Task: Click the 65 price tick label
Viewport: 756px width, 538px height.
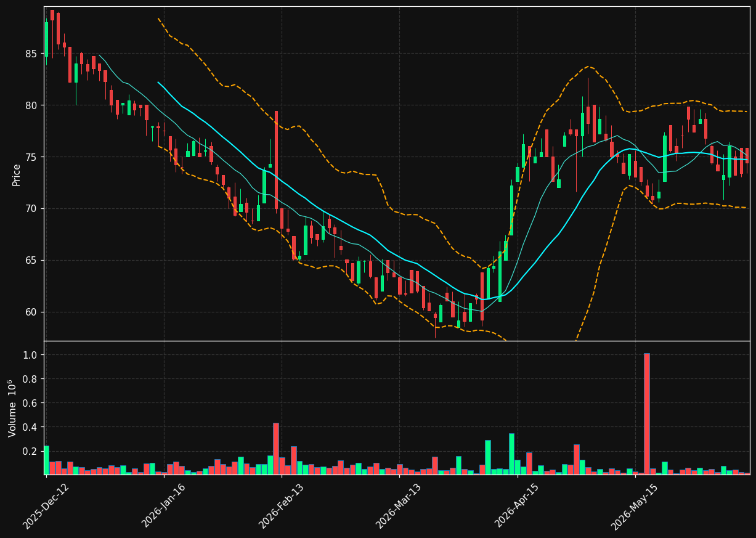Action: [32, 261]
